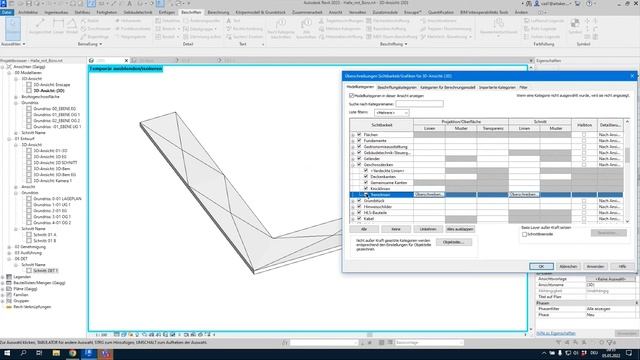Screen dimensions: 640x360
Task: Select the Winkel angular dimension tool
Action: point(71,27)
